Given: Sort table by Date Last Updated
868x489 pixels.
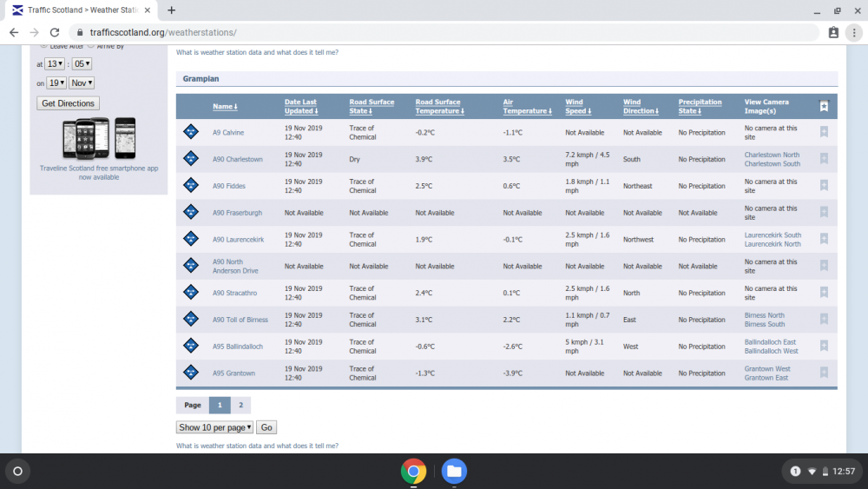Looking at the screenshot, I should point(301,106).
